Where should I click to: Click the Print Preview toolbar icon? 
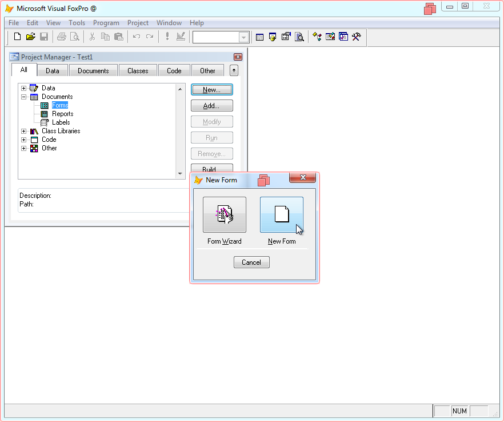click(x=74, y=37)
